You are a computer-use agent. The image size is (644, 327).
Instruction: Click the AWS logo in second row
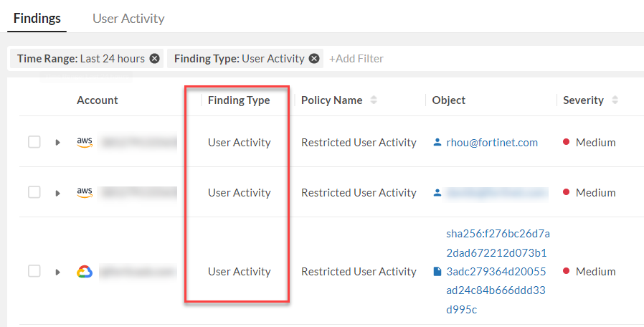click(x=85, y=192)
